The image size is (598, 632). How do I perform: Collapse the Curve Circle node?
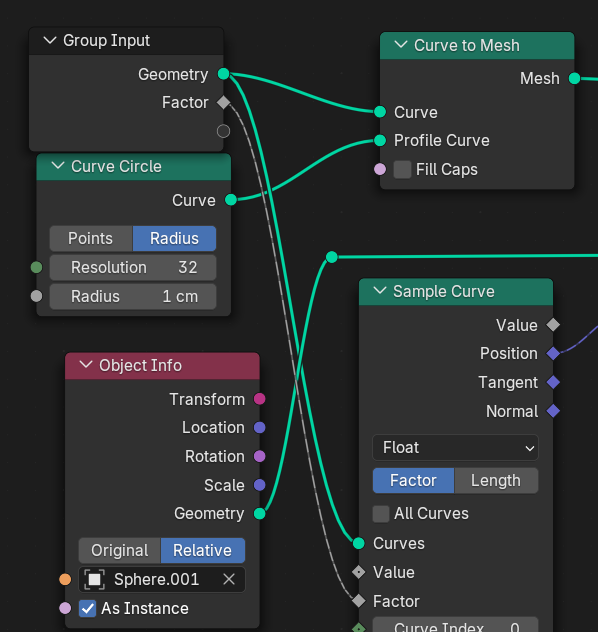(58, 166)
